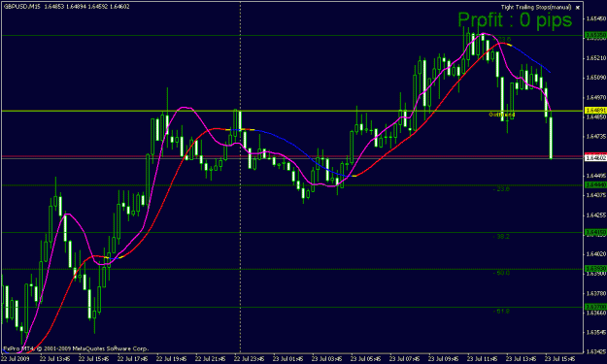Click the 23 Jul 05:45 time label

click(365, 358)
